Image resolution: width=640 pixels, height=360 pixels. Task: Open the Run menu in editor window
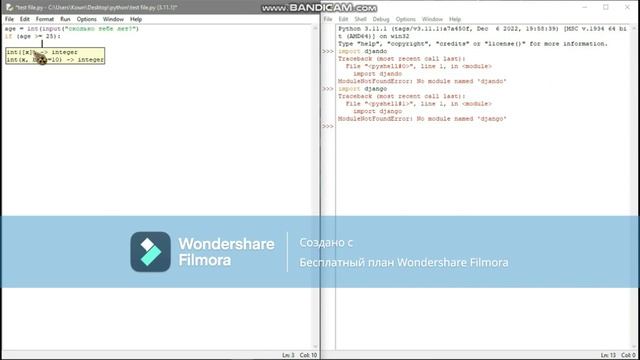tap(65, 19)
